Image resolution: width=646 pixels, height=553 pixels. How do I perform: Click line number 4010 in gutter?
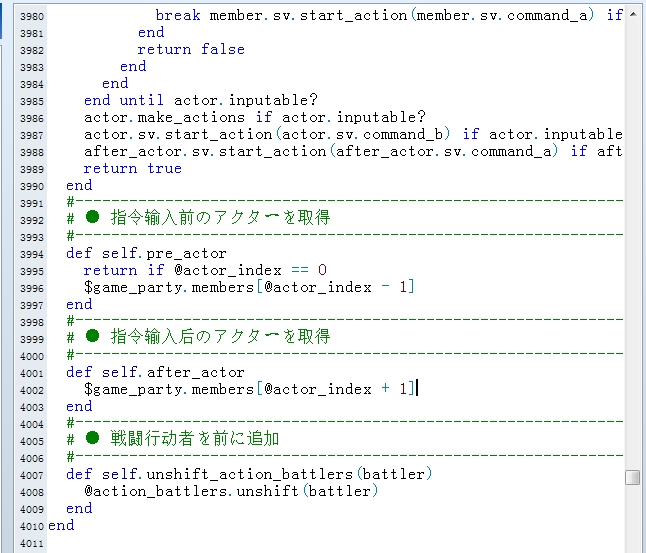tap(32, 526)
